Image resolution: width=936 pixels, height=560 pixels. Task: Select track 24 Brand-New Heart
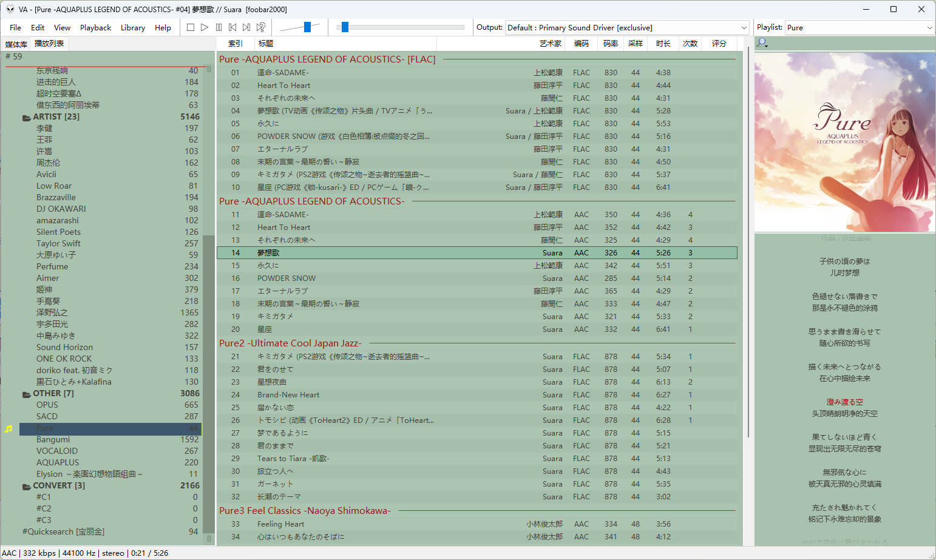pos(477,395)
